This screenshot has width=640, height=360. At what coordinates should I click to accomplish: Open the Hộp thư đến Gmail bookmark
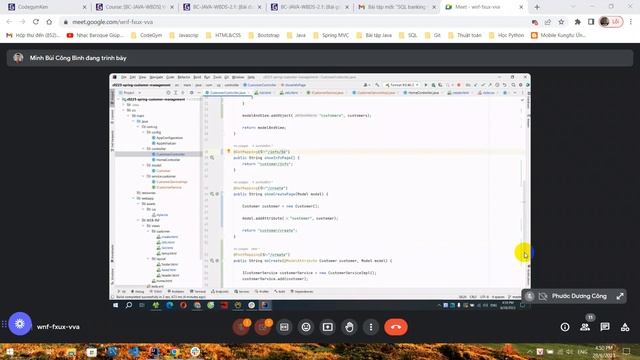click(x=33, y=36)
